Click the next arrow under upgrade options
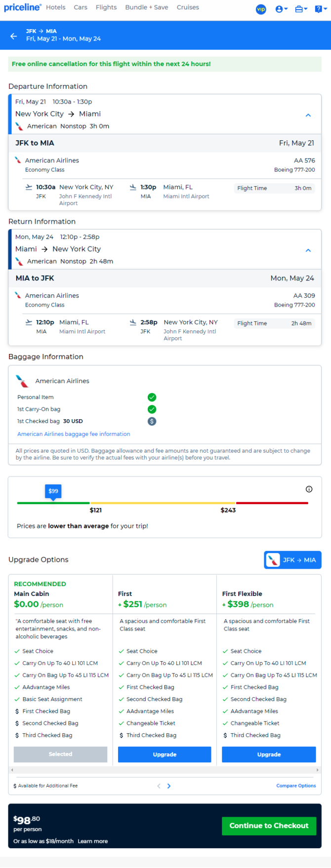This screenshot has height=868, width=331. [169, 786]
